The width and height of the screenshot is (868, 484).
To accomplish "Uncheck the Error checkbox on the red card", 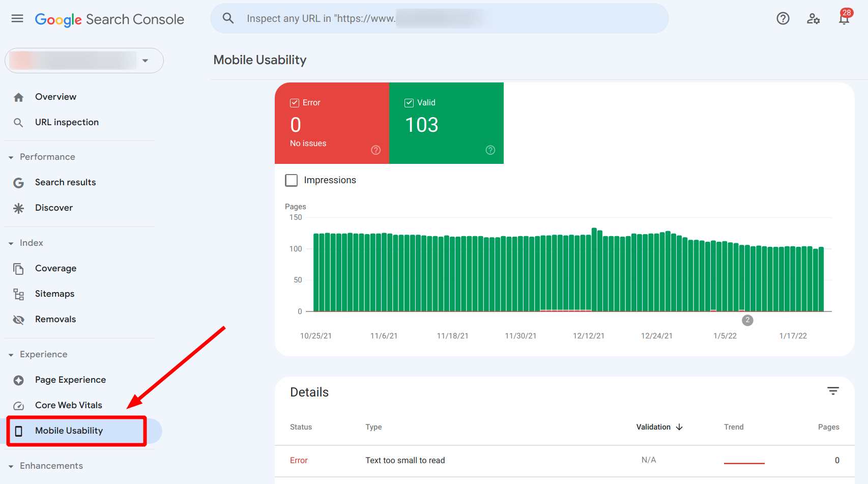I will click(295, 102).
